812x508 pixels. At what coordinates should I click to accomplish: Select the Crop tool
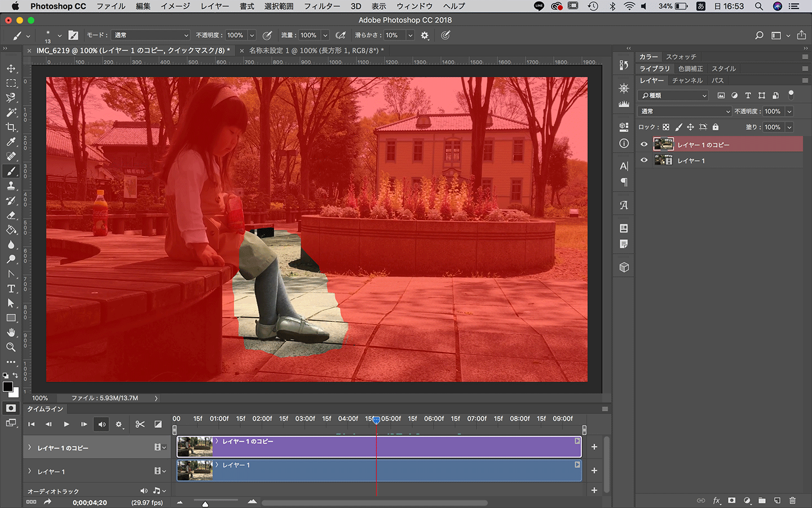[x=11, y=127]
